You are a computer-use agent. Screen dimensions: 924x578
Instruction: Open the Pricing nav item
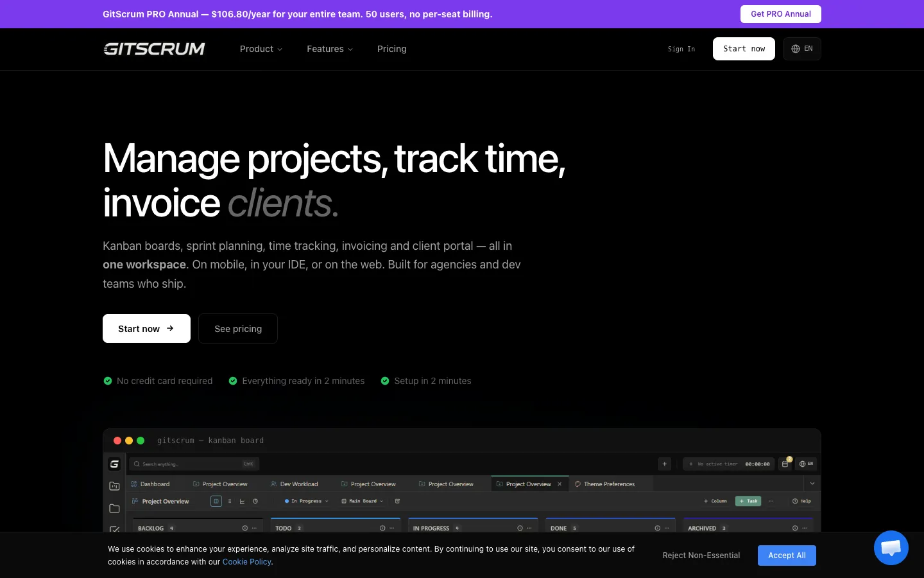click(392, 49)
